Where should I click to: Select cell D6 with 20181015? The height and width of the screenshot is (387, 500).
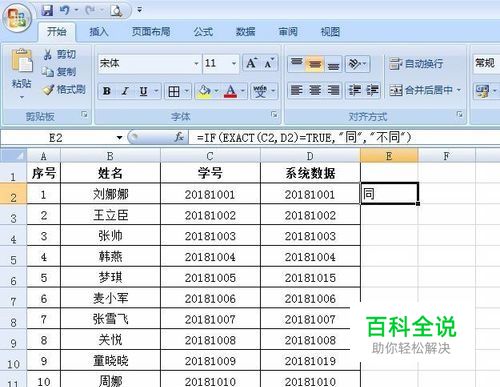point(310,278)
